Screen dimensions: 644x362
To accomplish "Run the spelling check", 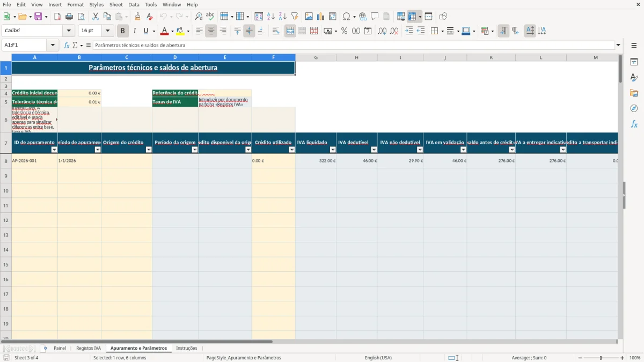I will pos(210,17).
